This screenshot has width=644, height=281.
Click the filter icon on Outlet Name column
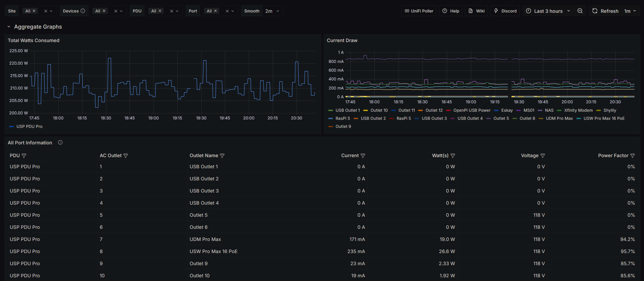coord(222,156)
